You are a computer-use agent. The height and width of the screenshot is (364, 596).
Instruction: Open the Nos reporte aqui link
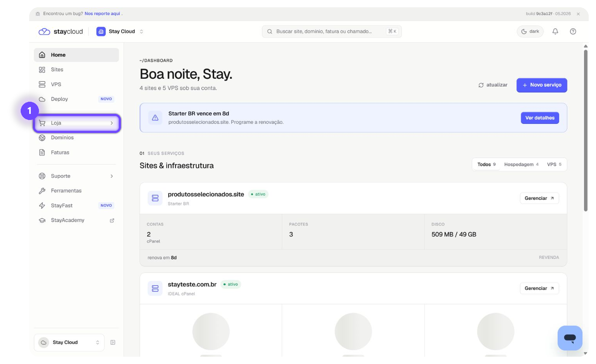click(102, 14)
